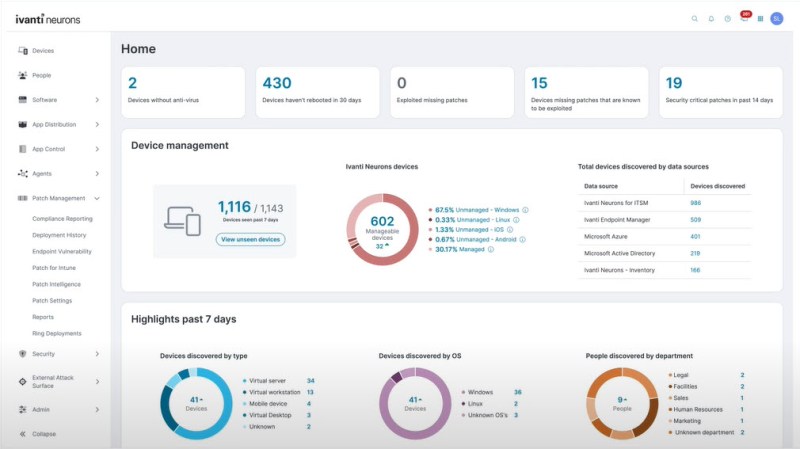Click the Software sidebar icon
Viewport: 800px width, 449px height.
click(x=22, y=99)
